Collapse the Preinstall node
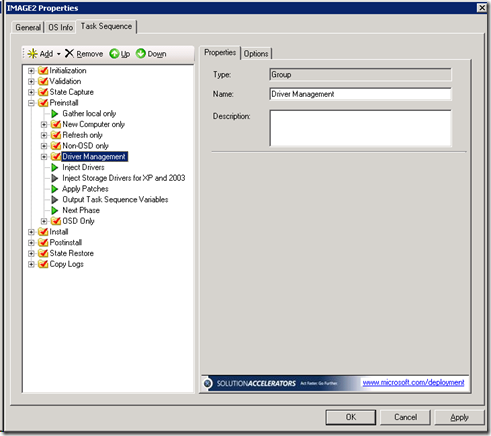 (x=31, y=103)
